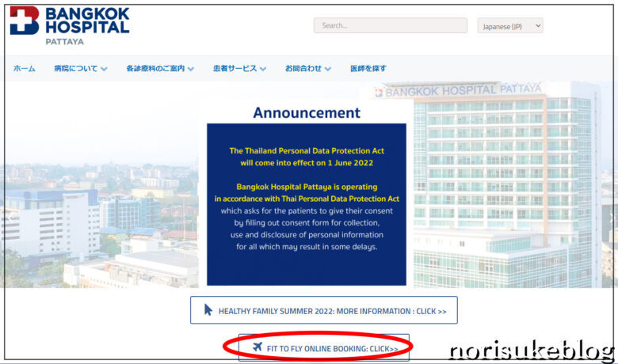Click the PATTAYA text under the logo
This screenshot has width=618, height=364.
pyautogui.click(x=65, y=42)
